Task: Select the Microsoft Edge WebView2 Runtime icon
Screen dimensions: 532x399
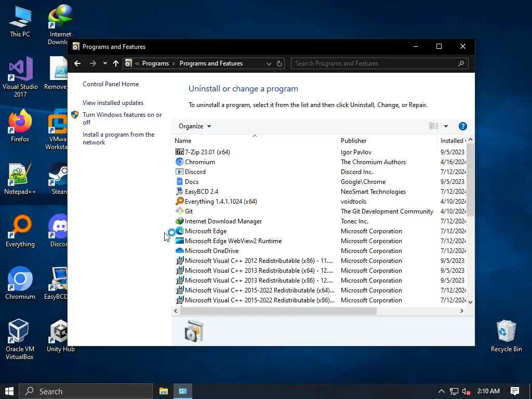Action: pos(179,241)
